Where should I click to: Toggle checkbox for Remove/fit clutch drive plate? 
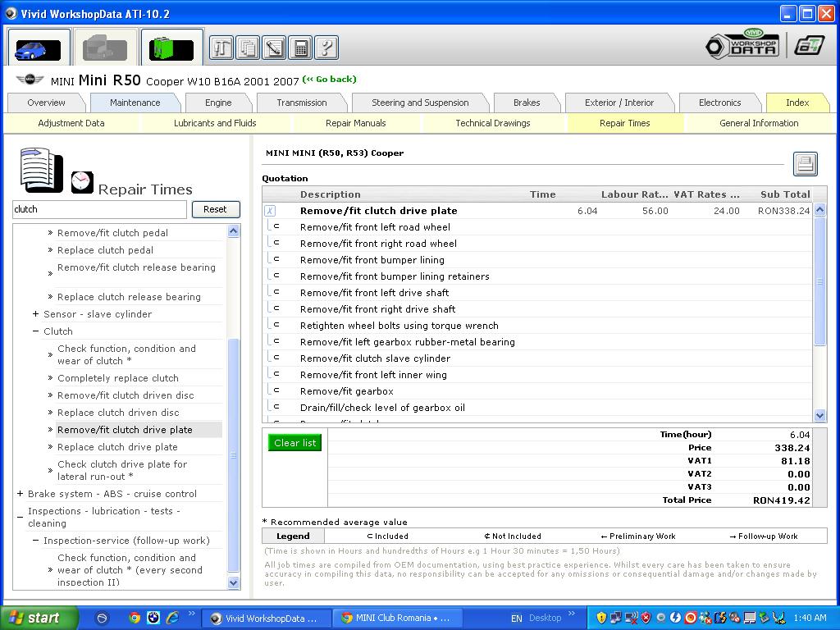click(x=270, y=211)
